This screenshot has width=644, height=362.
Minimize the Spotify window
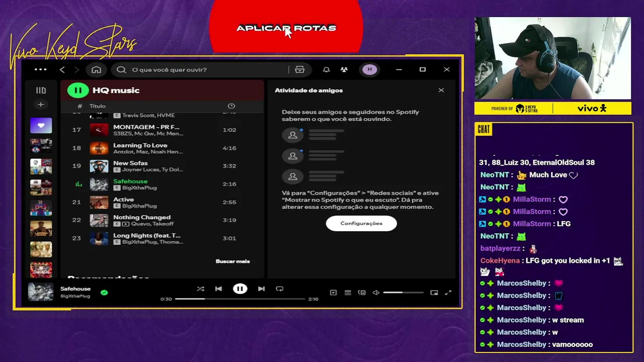[399, 69]
